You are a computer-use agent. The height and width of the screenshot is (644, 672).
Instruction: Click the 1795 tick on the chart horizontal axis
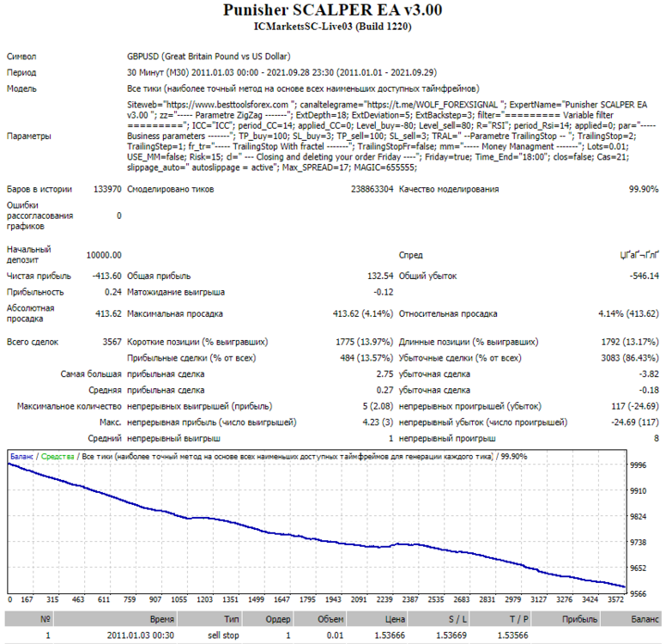click(x=307, y=599)
